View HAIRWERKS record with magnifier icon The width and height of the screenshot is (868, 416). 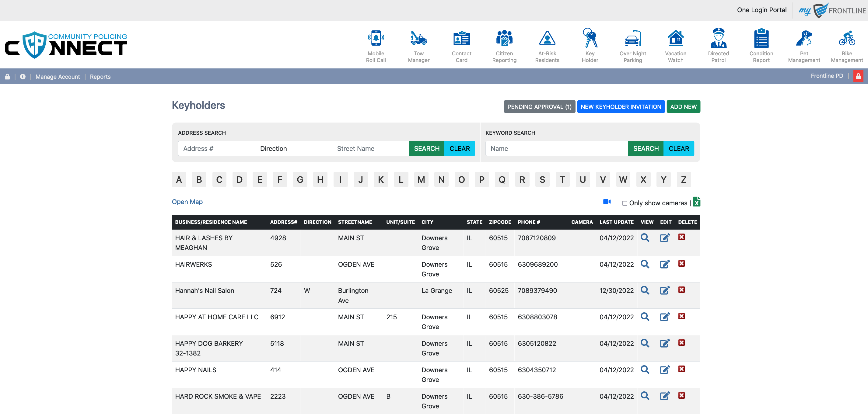645,264
